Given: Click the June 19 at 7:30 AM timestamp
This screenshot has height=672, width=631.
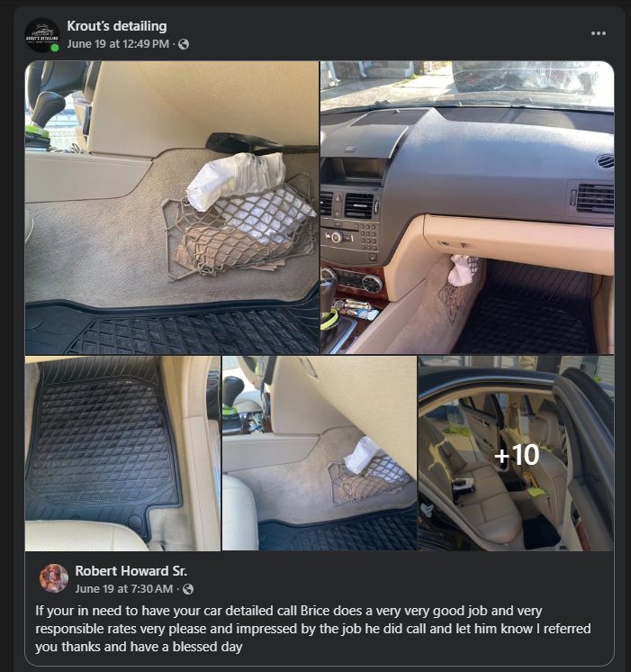Looking at the screenshot, I should 124,589.
